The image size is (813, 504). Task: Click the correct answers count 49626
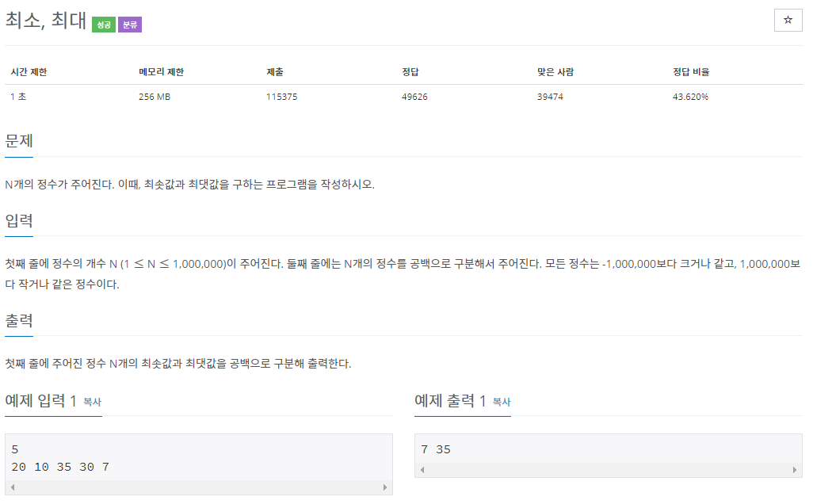[414, 97]
